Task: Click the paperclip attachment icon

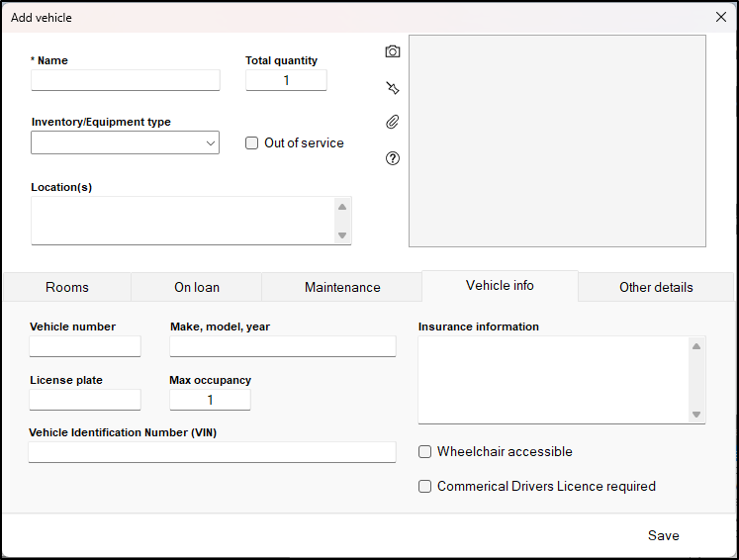Action: click(x=393, y=122)
